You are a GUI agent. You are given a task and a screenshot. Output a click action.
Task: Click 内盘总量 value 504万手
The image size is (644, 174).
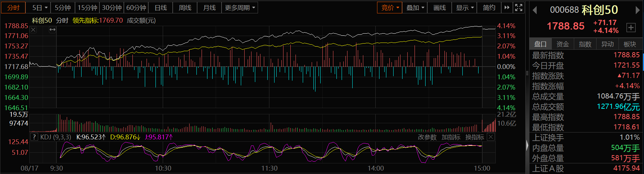[625, 148]
